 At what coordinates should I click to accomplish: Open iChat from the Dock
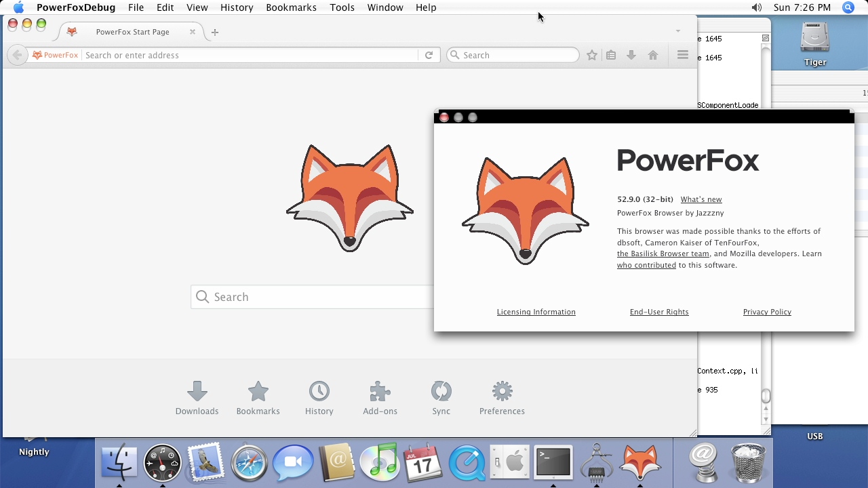tap(292, 462)
